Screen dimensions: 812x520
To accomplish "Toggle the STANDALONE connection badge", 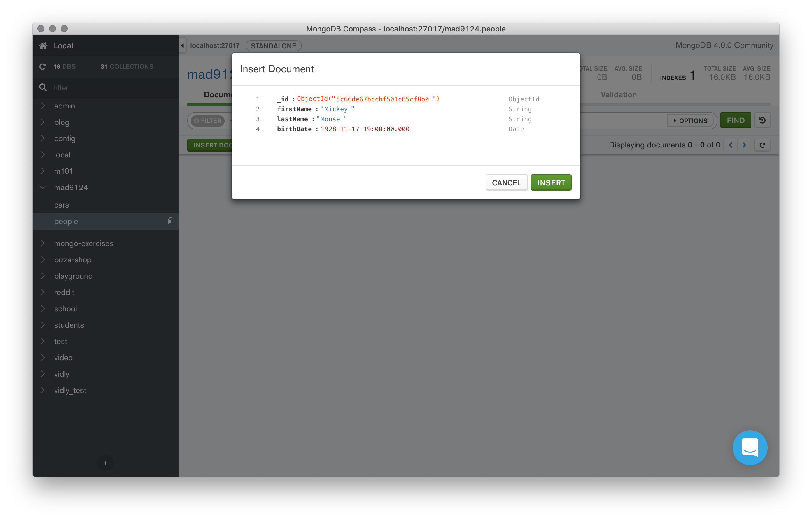I will [x=273, y=45].
